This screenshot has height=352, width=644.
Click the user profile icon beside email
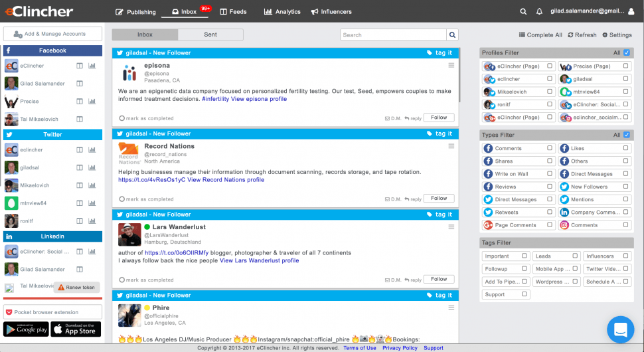631,11
